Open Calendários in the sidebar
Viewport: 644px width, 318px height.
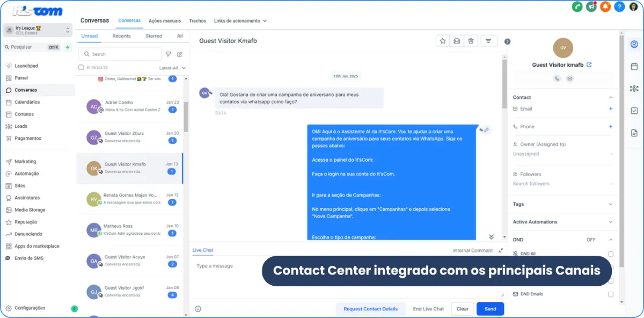[x=27, y=102]
